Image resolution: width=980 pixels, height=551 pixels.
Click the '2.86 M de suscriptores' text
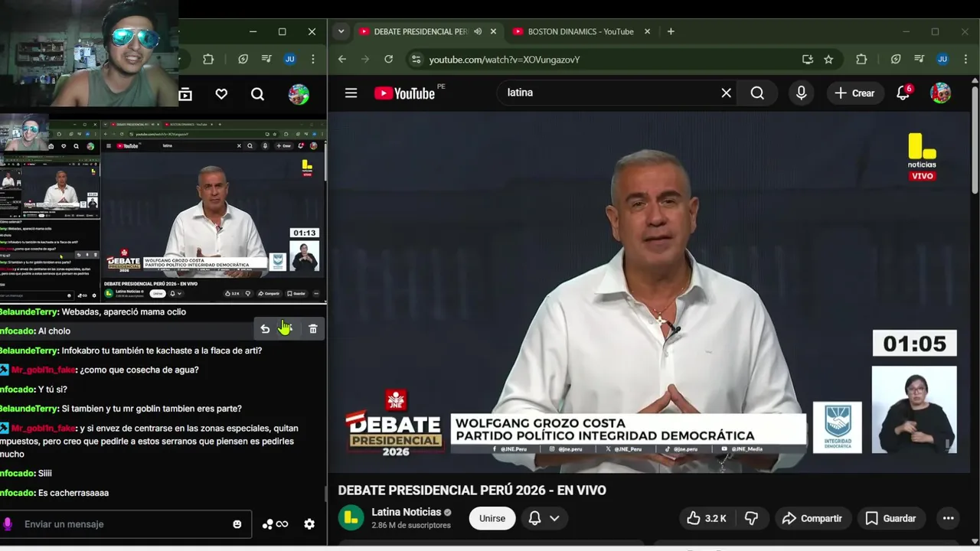(x=411, y=526)
